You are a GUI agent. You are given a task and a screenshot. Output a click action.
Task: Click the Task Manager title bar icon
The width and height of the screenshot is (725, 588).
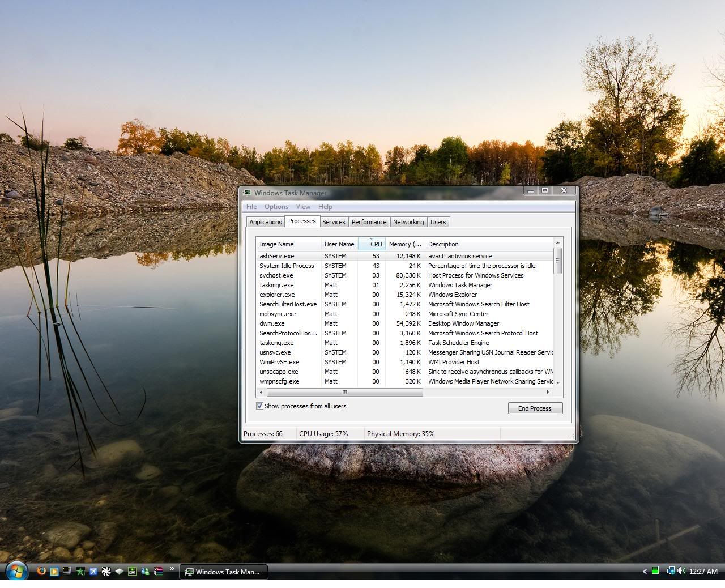[248, 193]
